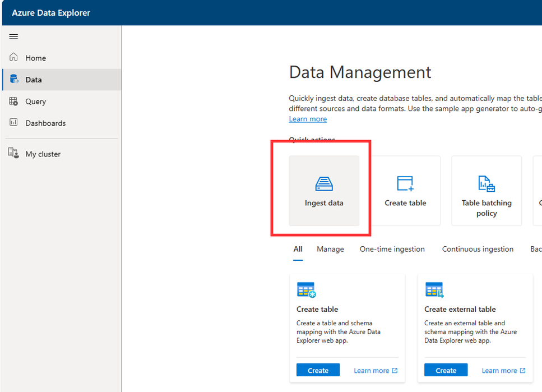Click the Create table card title text
Viewport: 542px width, 392px height.
click(x=317, y=310)
